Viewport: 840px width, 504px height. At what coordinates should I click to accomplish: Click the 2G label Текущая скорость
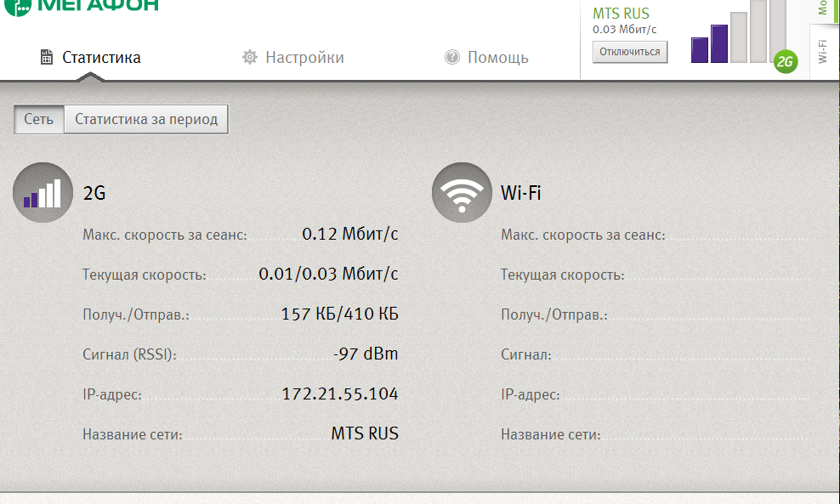tap(145, 275)
